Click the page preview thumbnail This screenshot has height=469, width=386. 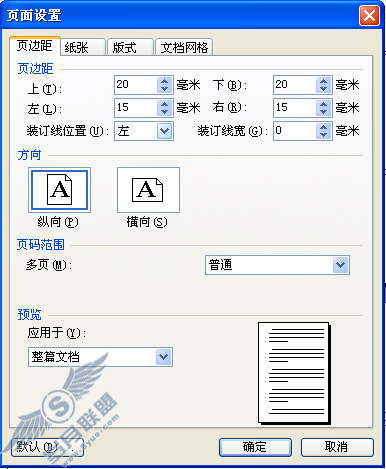pyautogui.click(x=294, y=373)
